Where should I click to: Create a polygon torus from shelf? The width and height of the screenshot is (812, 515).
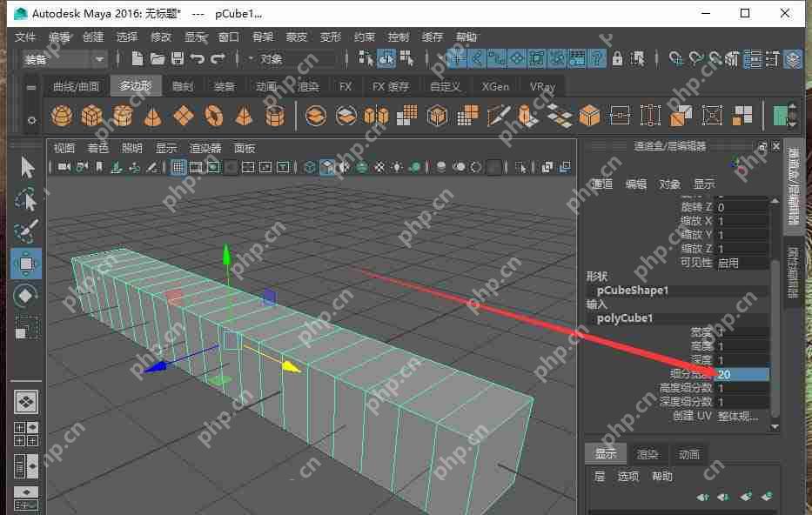tap(213, 116)
